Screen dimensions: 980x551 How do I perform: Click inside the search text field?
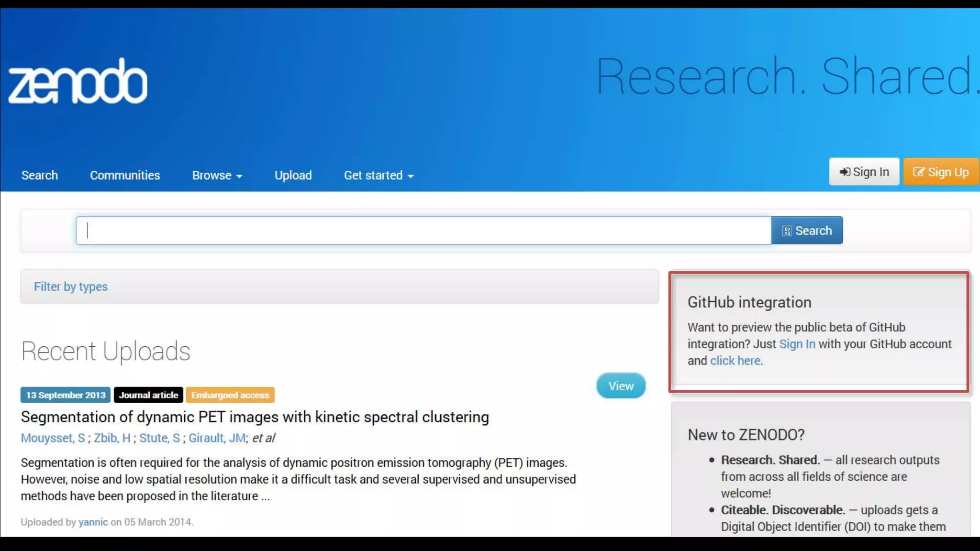click(423, 231)
